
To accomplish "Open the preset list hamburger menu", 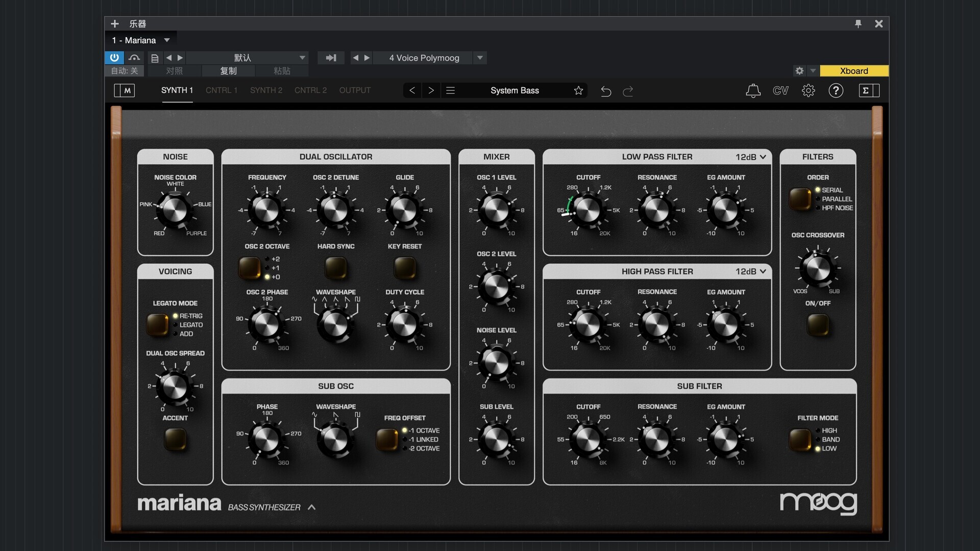I will click(450, 90).
